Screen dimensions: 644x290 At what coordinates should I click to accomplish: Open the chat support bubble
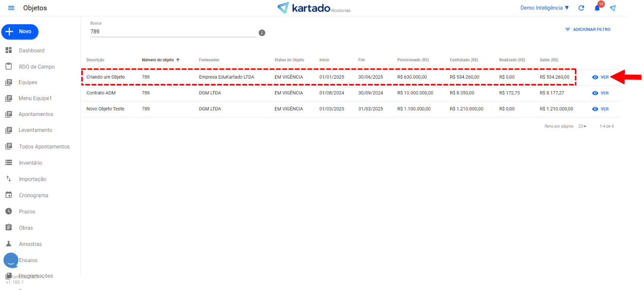click(x=11, y=260)
